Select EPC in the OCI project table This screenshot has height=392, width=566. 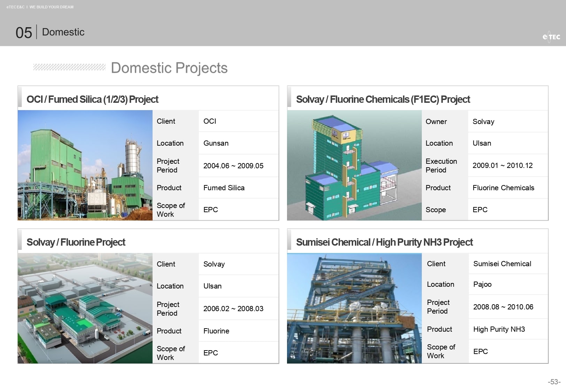(211, 210)
